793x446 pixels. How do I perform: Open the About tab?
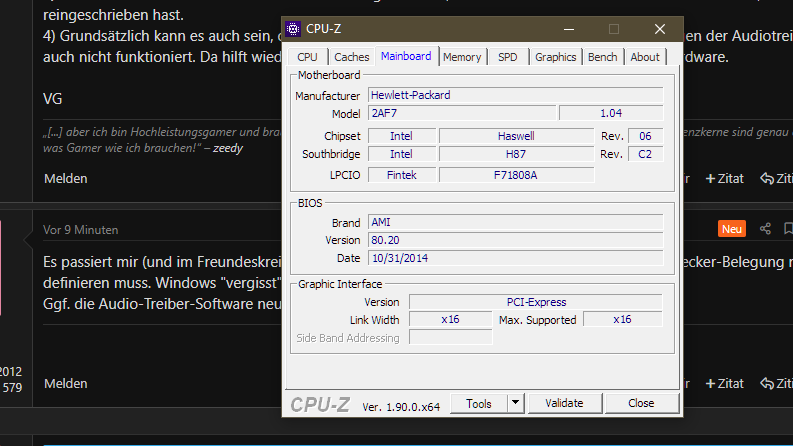point(645,57)
